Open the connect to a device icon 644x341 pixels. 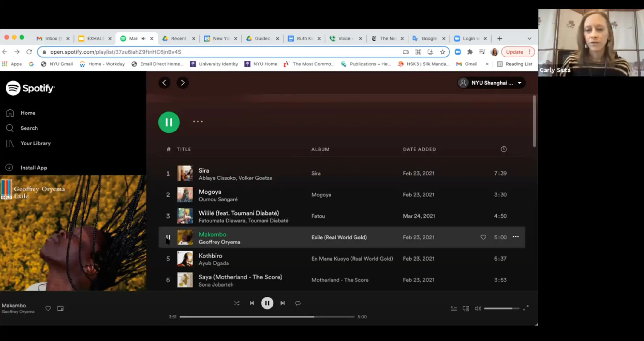[466, 309]
